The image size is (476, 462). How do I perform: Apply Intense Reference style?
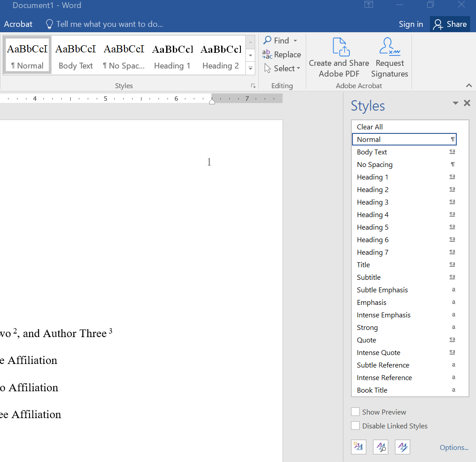[x=404, y=378]
